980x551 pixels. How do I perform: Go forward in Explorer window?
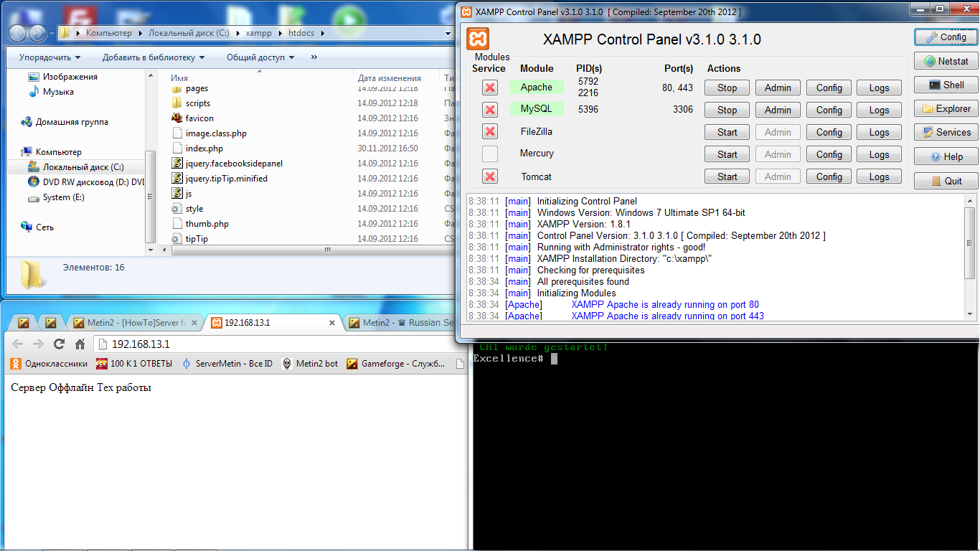click(38, 33)
